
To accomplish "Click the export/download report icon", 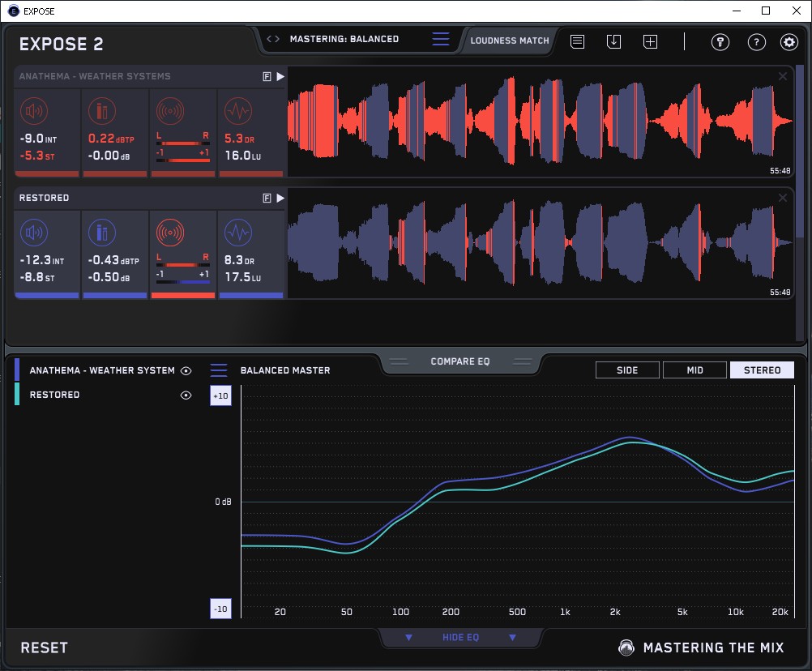I will tap(613, 42).
